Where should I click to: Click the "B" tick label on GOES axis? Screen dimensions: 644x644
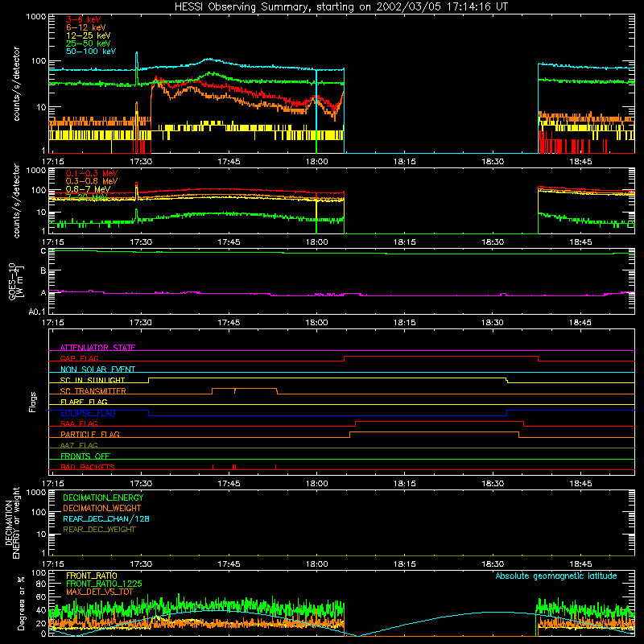pos(43,270)
